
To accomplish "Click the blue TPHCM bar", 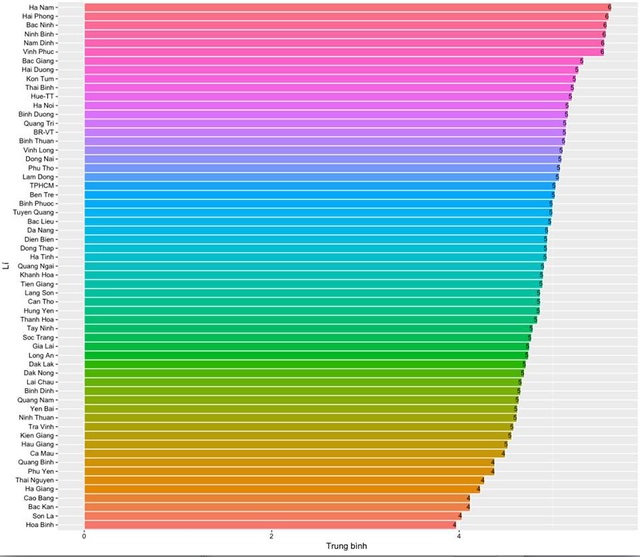I will click(318, 186).
